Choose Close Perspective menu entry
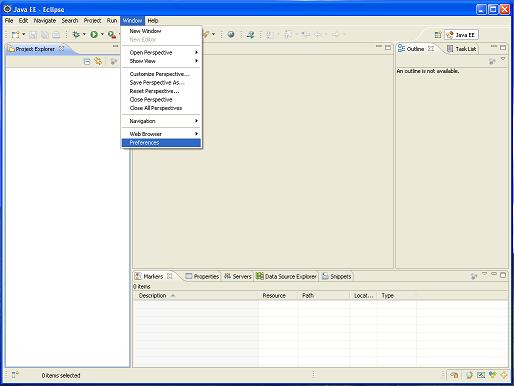Image resolution: width=514 pixels, height=386 pixels. [161, 100]
